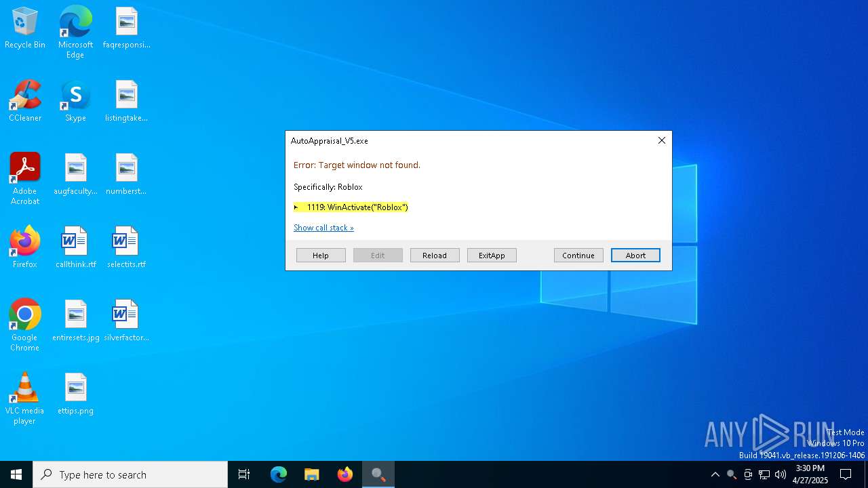Open Adobe Acrobat desktop shortcut
Image resolution: width=868 pixels, height=488 pixels.
(25, 179)
